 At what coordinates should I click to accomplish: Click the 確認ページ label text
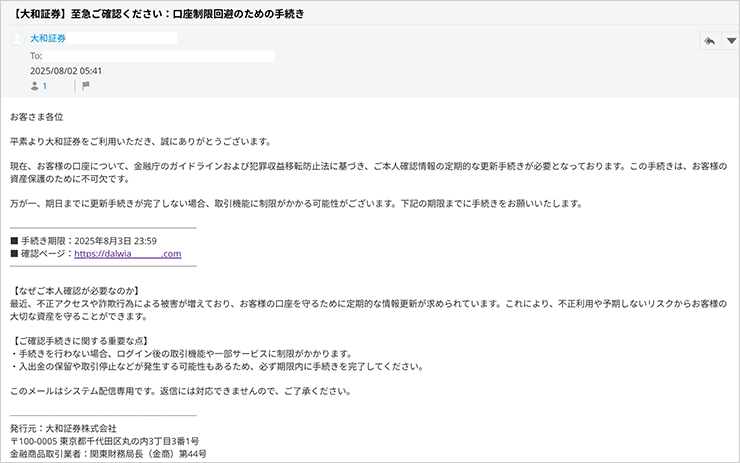point(46,254)
